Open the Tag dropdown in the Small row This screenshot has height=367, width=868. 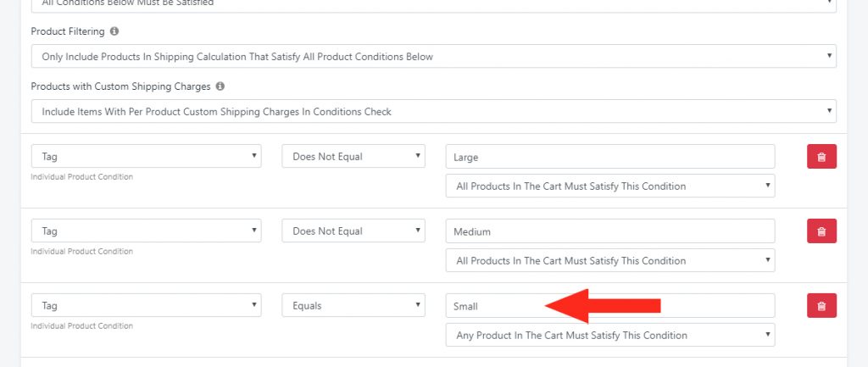pos(146,305)
